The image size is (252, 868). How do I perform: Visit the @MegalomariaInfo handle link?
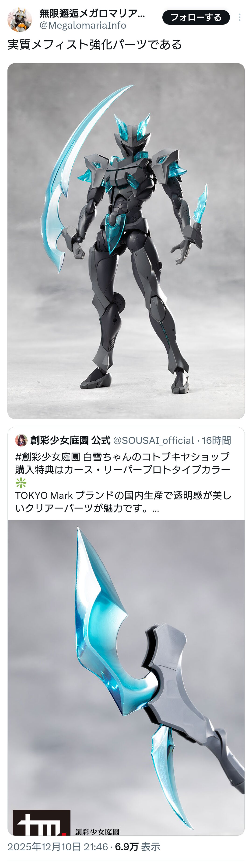(83, 25)
